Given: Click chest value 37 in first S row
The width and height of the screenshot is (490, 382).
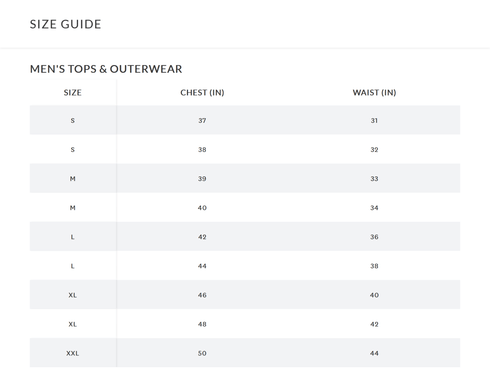Looking at the screenshot, I should point(202,120).
